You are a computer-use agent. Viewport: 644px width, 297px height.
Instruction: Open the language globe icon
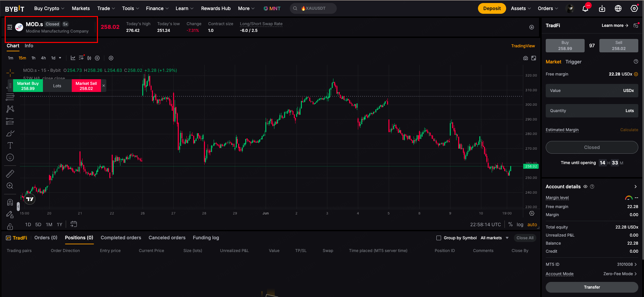click(x=618, y=8)
